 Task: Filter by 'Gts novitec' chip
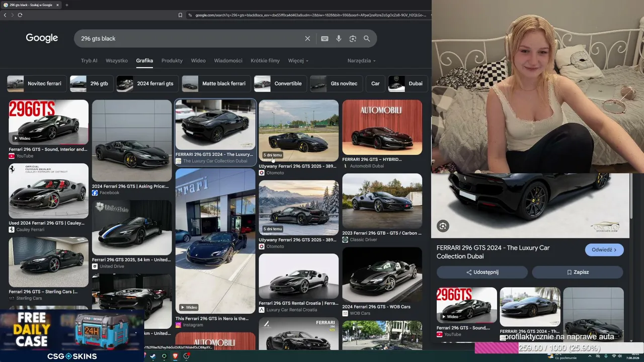point(336,83)
